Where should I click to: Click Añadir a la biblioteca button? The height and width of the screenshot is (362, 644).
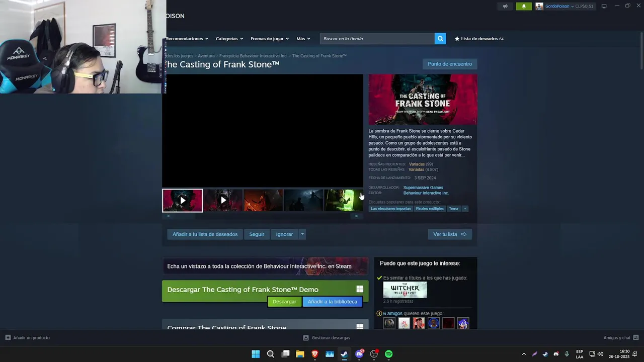(333, 302)
